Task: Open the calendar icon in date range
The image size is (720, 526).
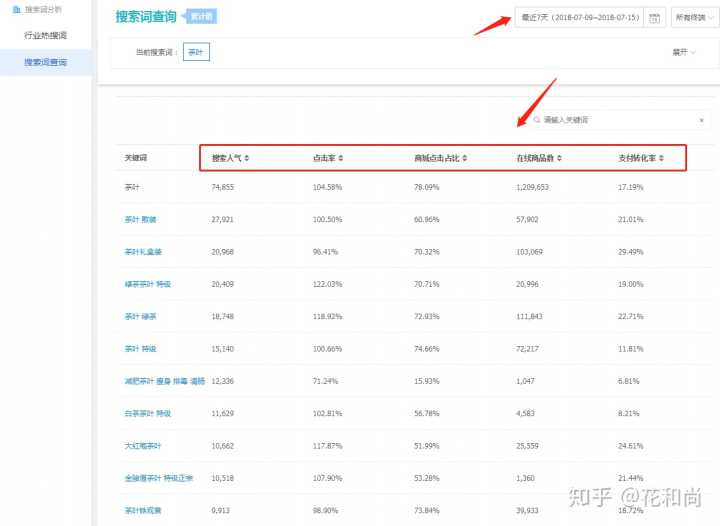Action: coord(654,18)
